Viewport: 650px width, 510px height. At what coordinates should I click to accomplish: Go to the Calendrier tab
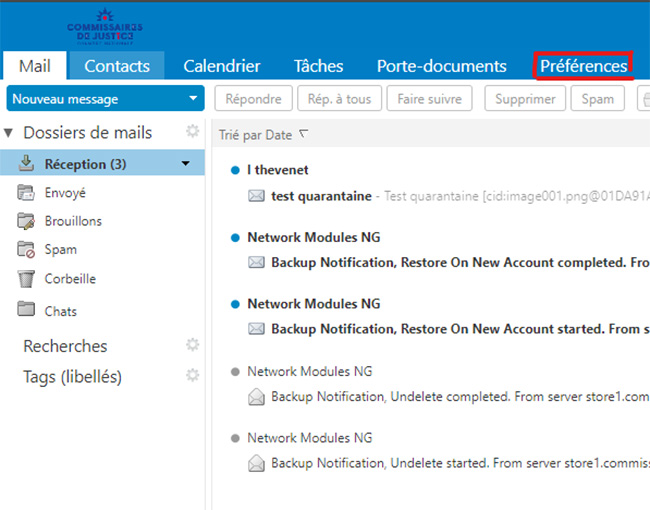pyautogui.click(x=221, y=66)
